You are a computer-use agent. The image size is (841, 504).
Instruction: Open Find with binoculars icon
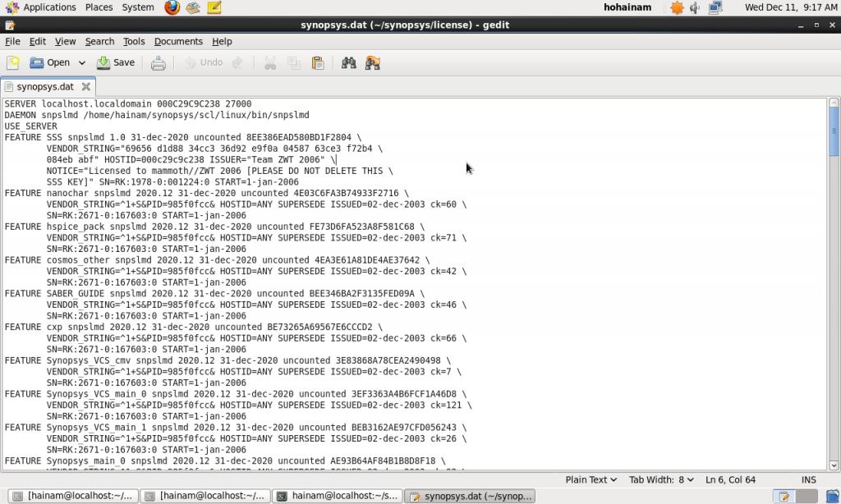coord(348,63)
